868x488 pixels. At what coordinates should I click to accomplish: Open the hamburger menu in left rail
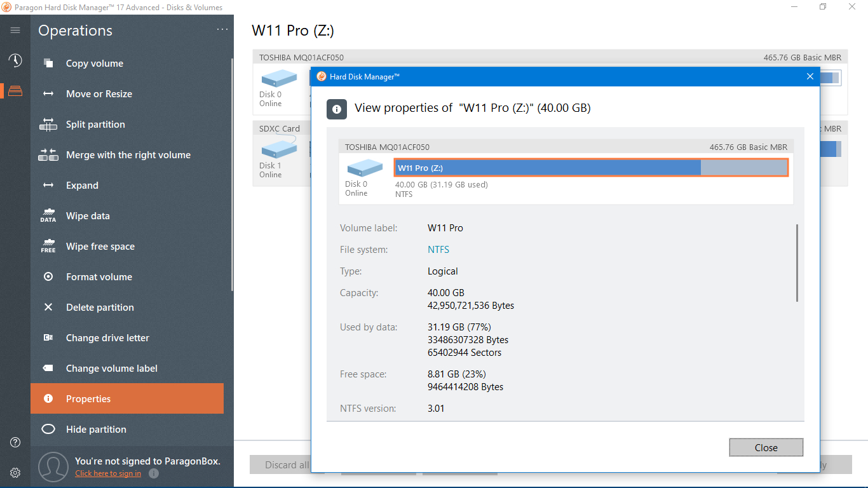[15, 30]
